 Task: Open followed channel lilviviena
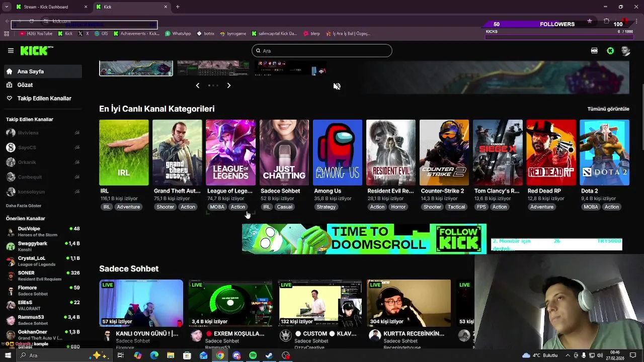42,133
